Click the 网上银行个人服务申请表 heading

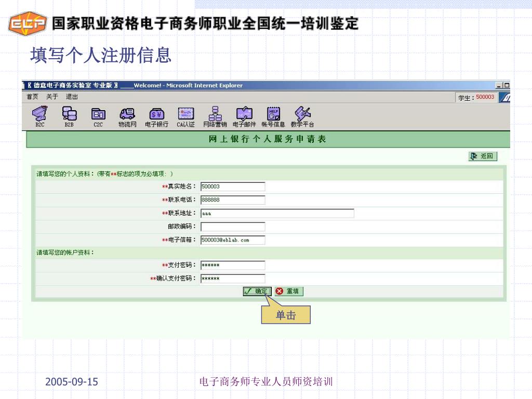pyautogui.click(x=268, y=139)
